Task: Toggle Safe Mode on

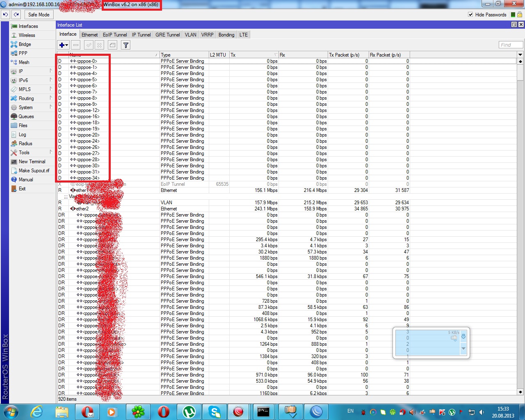Action: tap(39, 14)
